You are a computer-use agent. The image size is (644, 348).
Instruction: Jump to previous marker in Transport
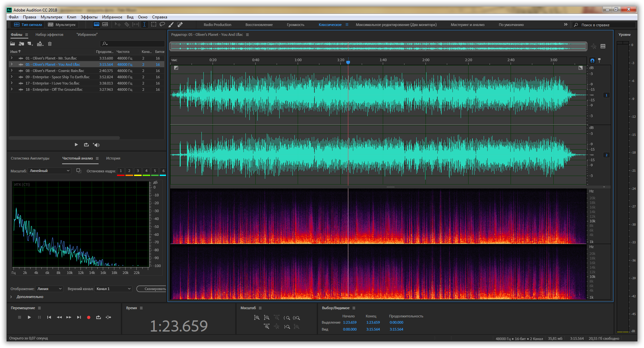coord(49,317)
